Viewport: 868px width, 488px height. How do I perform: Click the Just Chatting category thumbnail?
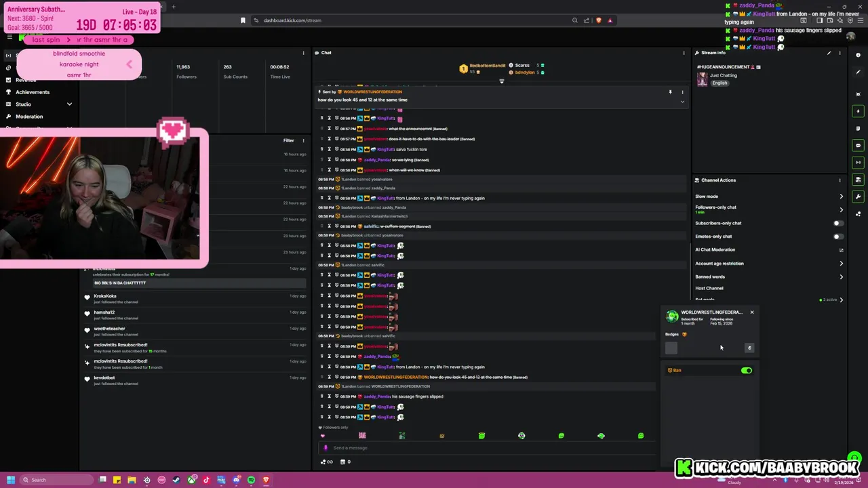pyautogui.click(x=703, y=80)
